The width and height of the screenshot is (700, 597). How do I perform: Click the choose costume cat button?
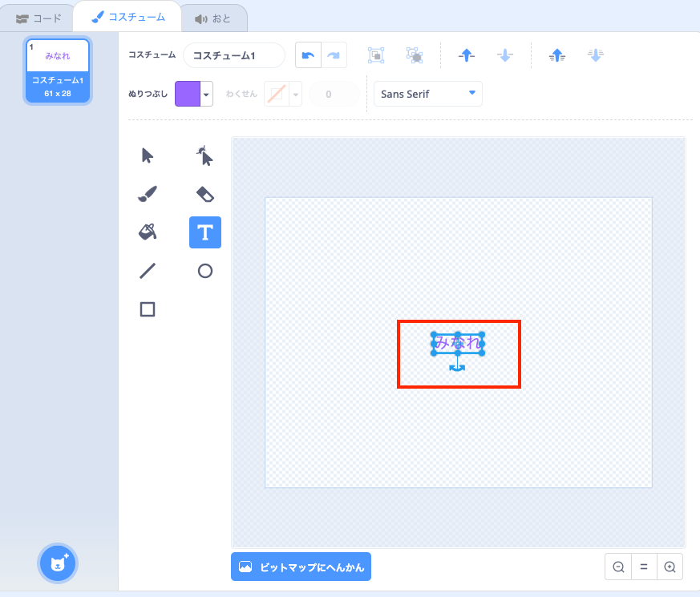pos(58,563)
